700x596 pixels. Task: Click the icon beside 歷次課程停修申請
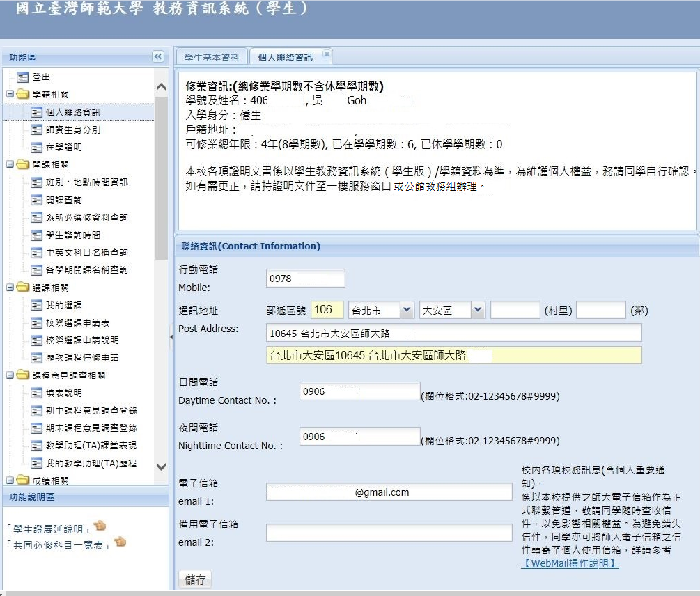pos(37,358)
